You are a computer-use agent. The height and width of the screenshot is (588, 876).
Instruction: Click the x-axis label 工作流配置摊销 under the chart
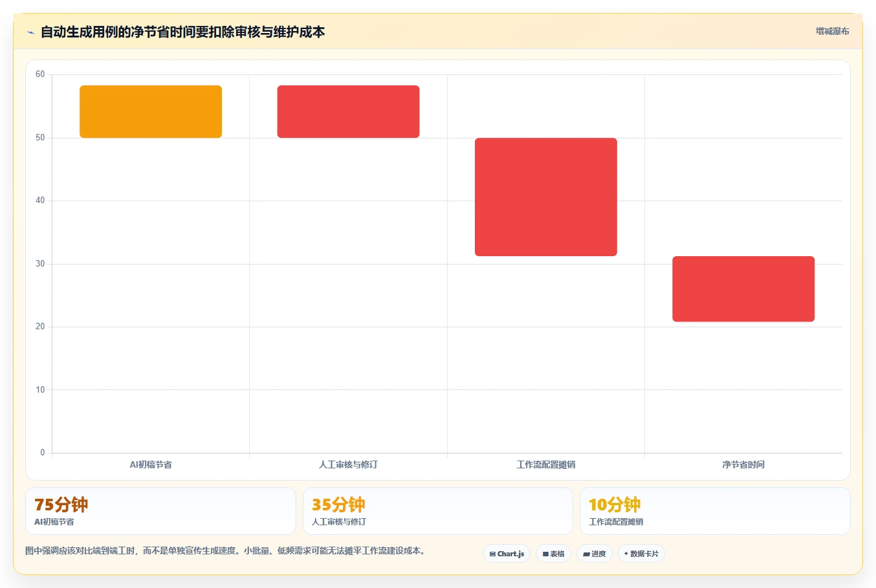pos(545,464)
